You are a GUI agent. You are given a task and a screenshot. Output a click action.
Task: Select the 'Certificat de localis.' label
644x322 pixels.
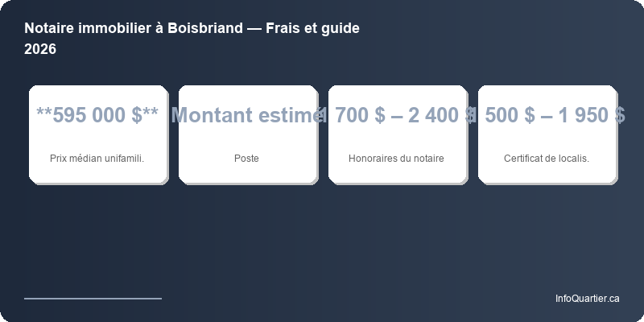click(x=547, y=159)
